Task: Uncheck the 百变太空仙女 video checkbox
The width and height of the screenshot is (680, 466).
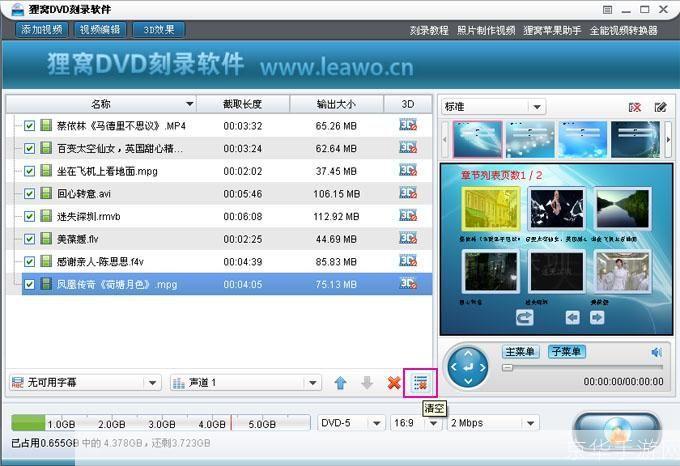Action: pos(29,149)
